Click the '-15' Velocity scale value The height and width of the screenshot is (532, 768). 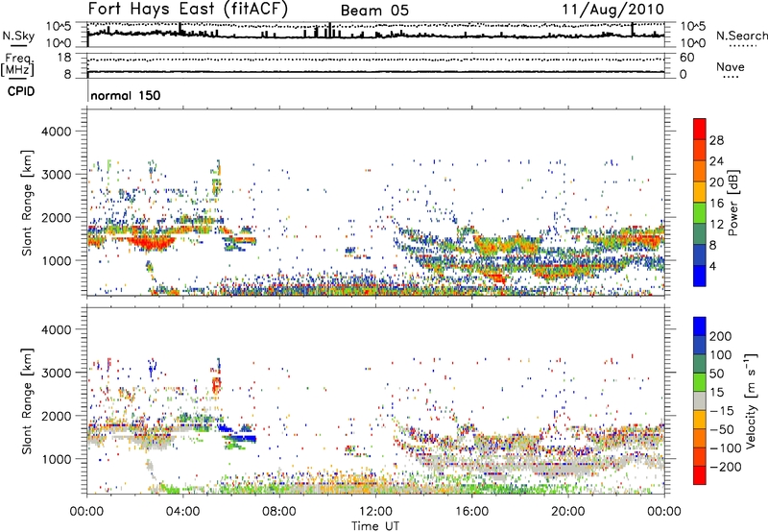tap(722, 411)
